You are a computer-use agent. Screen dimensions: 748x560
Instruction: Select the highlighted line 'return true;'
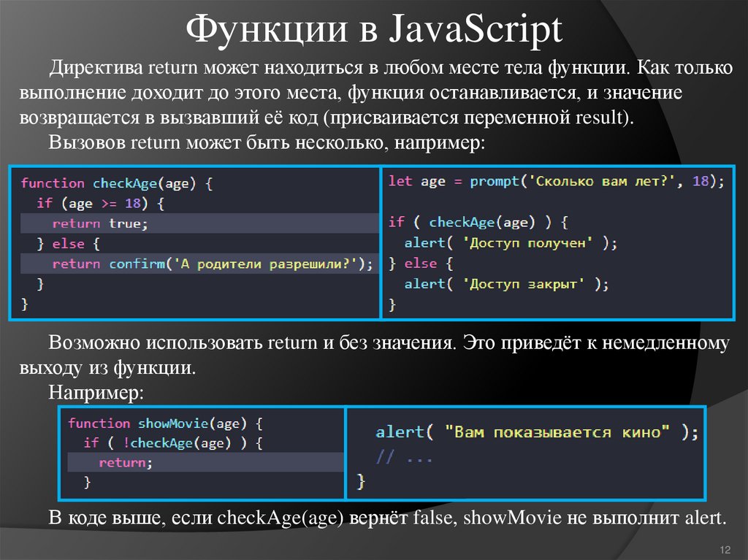coord(199,223)
